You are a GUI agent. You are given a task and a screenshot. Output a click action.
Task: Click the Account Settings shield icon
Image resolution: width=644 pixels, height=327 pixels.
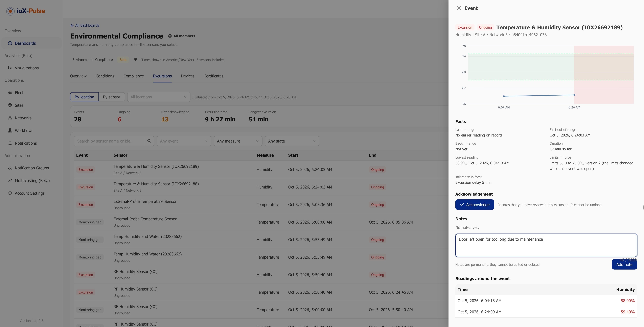click(10, 193)
